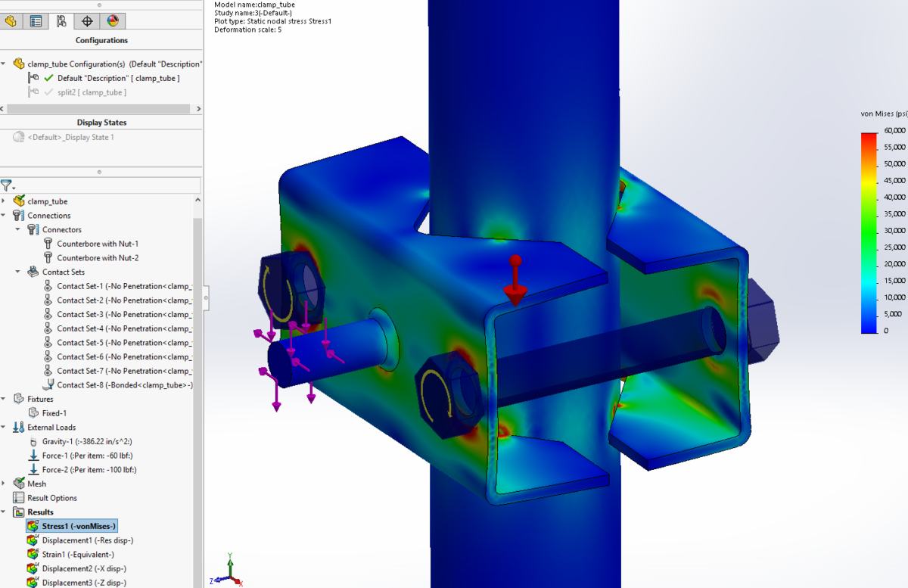Click the Fixed-1 fixture icon
Viewport: 908px width, 588px height.
tap(33, 412)
